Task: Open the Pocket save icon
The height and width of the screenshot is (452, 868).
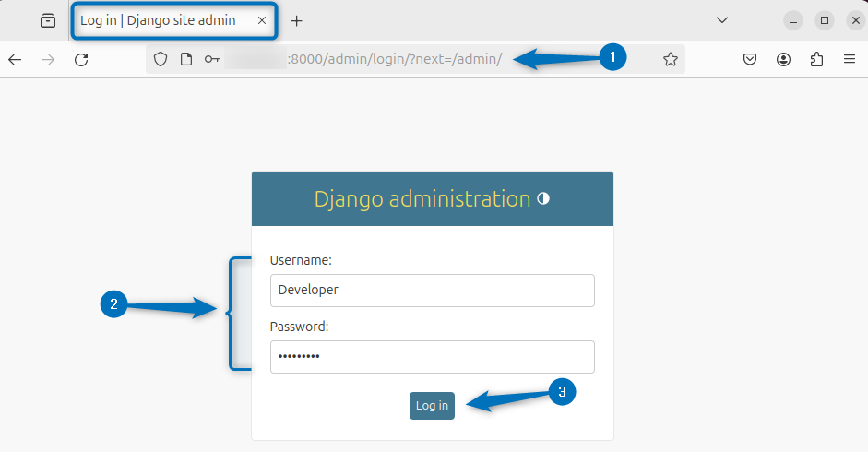Action: pos(750,59)
